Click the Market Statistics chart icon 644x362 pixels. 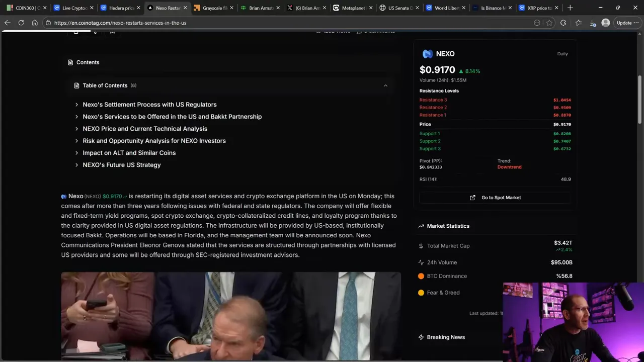tap(421, 226)
